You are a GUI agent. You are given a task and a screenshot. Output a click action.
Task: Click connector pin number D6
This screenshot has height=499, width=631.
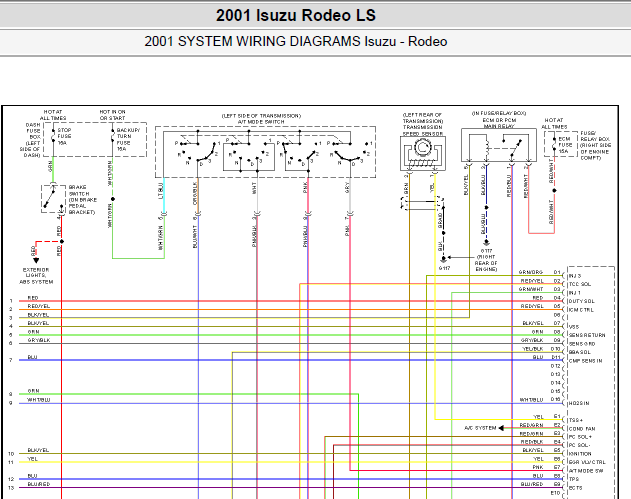[x=557, y=315]
